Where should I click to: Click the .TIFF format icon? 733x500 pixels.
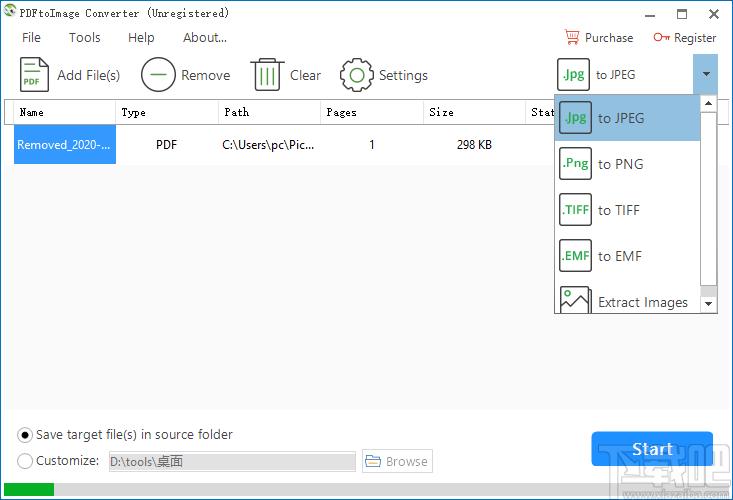575,210
